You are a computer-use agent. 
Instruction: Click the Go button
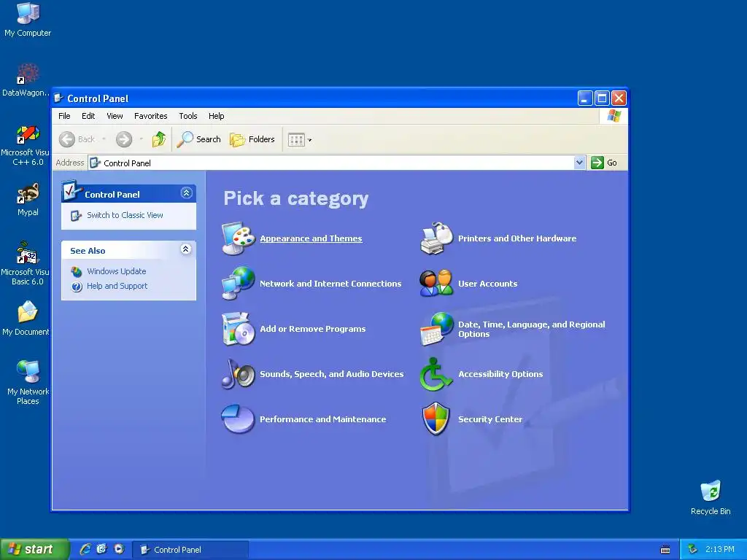[x=604, y=163]
